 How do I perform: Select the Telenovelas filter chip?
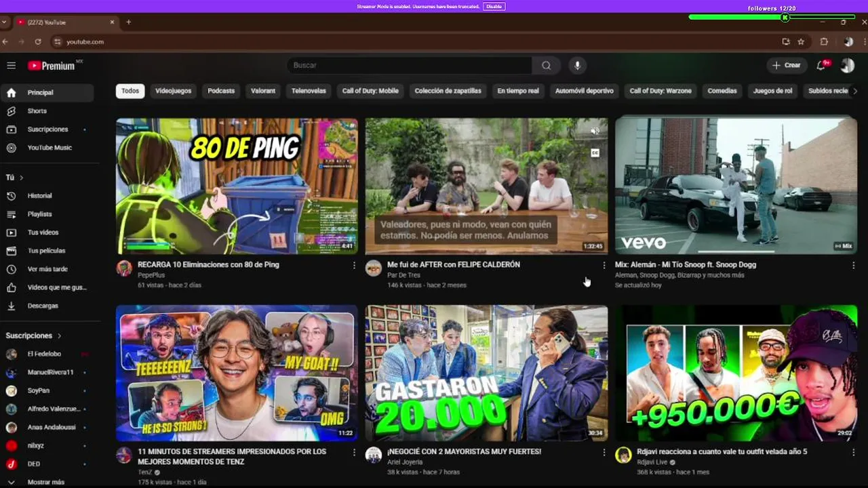(309, 91)
